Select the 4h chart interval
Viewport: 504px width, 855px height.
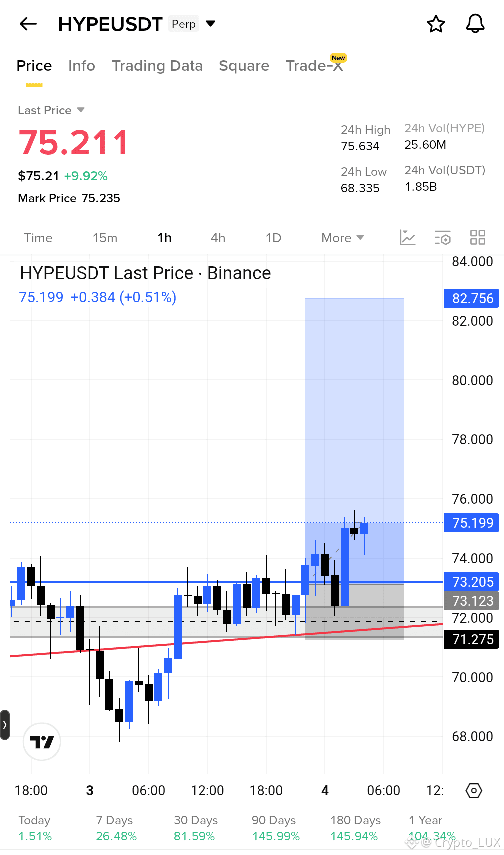[218, 238]
